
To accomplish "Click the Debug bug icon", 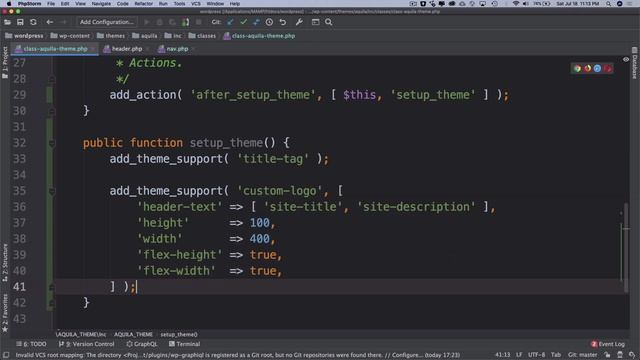I will click(160, 22).
